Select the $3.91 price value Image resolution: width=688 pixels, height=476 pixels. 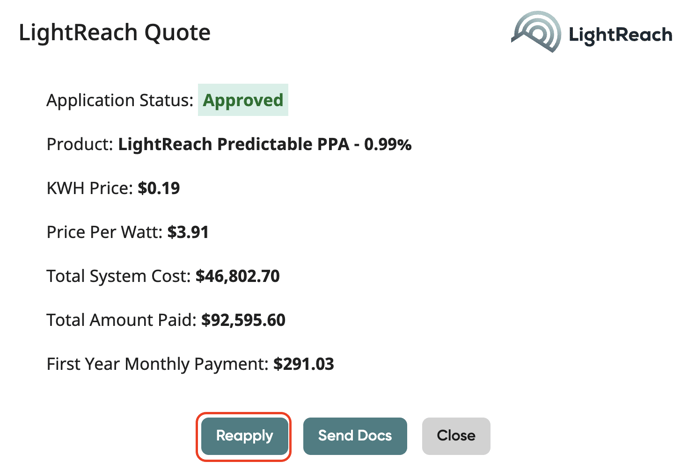(188, 232)
